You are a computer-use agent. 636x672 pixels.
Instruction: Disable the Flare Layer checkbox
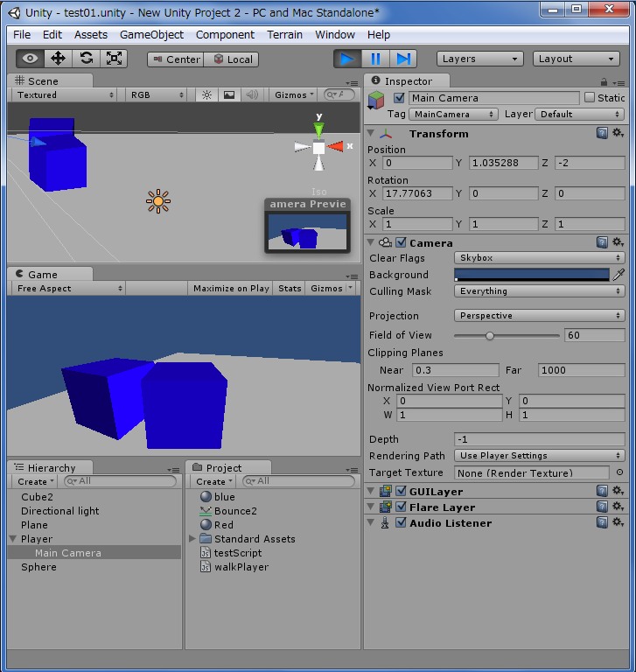[x=401, y=507]
